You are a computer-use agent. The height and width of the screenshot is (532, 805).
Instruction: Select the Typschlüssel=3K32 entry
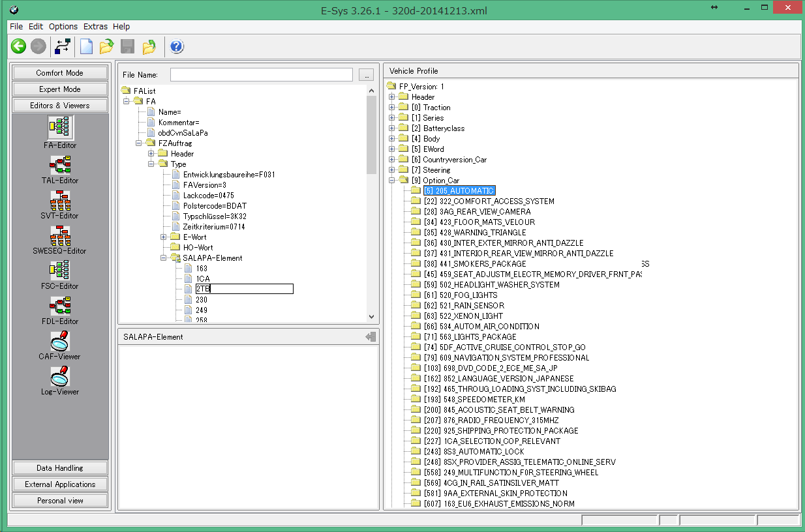215,216
